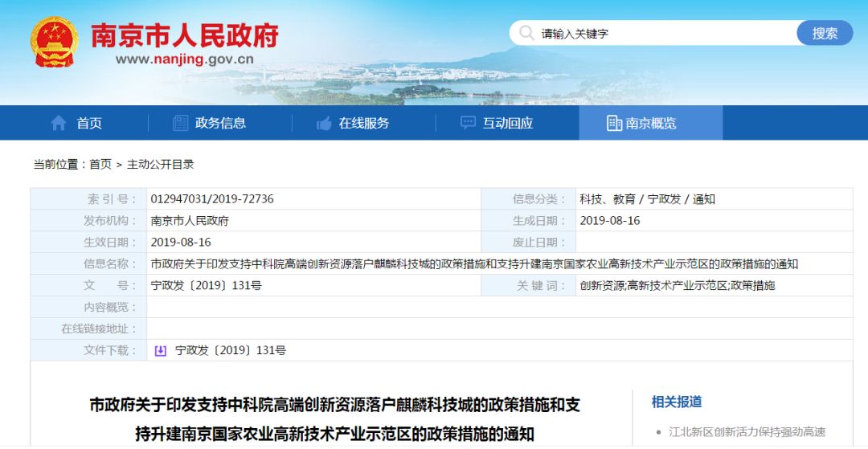Click the home icon beside 首页

[x=59, y=124]
